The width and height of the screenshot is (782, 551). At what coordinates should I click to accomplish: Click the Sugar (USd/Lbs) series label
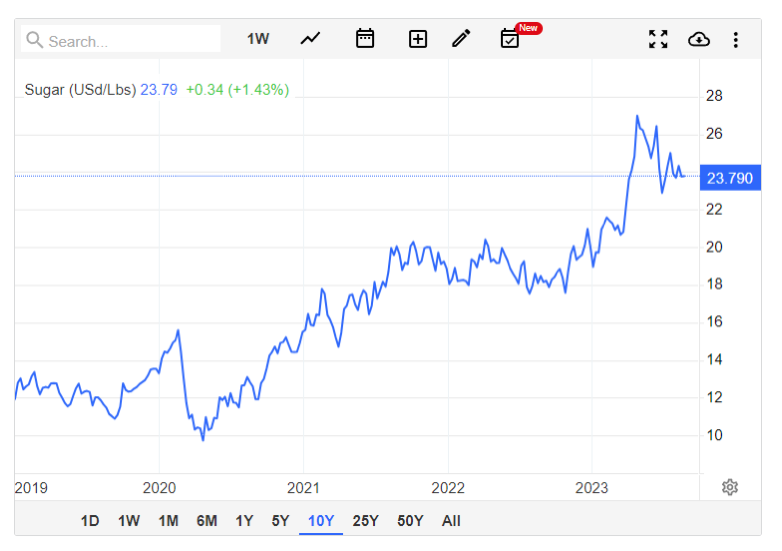(x=80, y=90)
